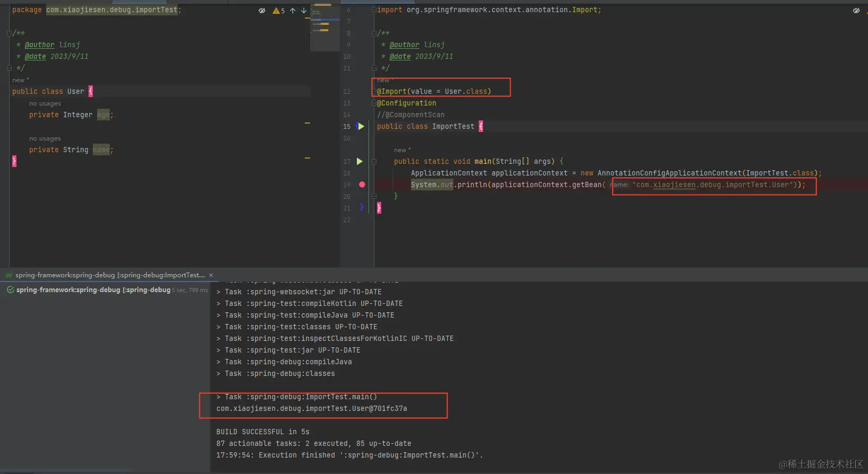Run ImportTest class from gutter icon

click(x=361, y=126)
